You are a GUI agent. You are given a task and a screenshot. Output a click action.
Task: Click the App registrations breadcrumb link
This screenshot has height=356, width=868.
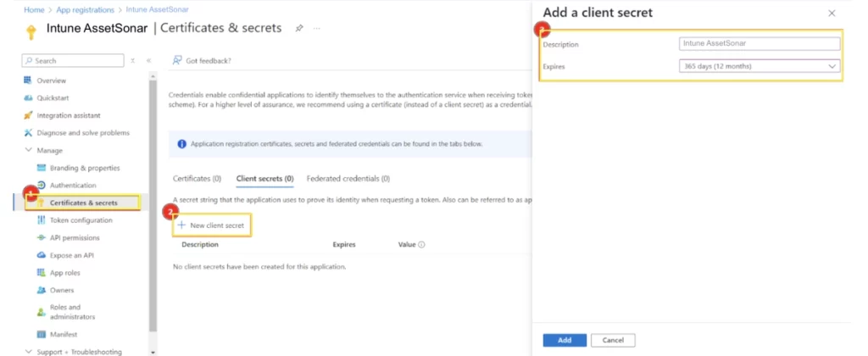tap(86, 9)
